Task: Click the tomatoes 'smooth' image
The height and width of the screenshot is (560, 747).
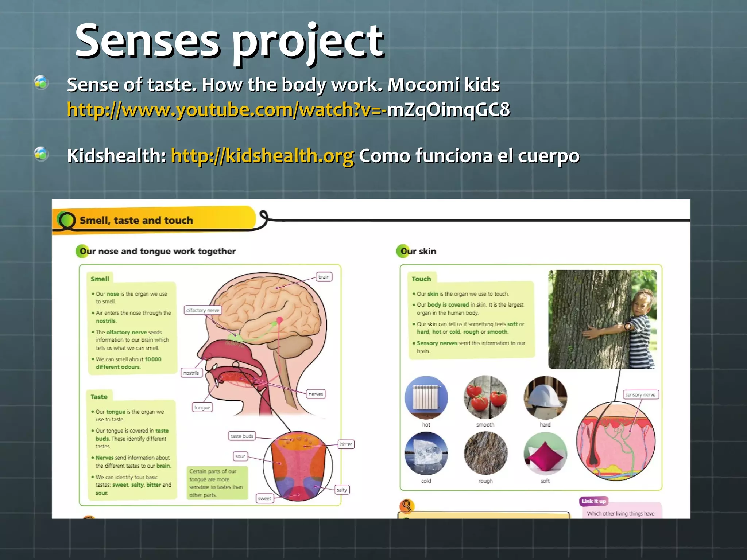Action: pos(485,397)
